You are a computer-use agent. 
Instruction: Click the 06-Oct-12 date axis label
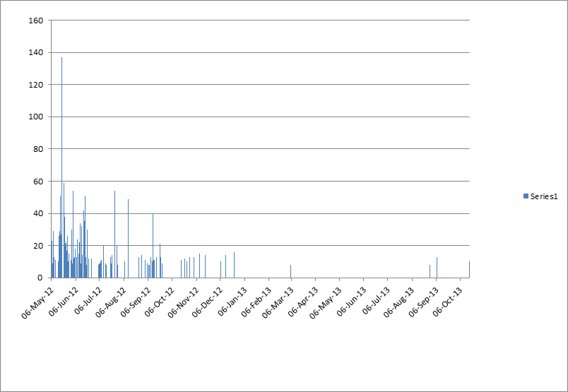(x=160, y=302)
